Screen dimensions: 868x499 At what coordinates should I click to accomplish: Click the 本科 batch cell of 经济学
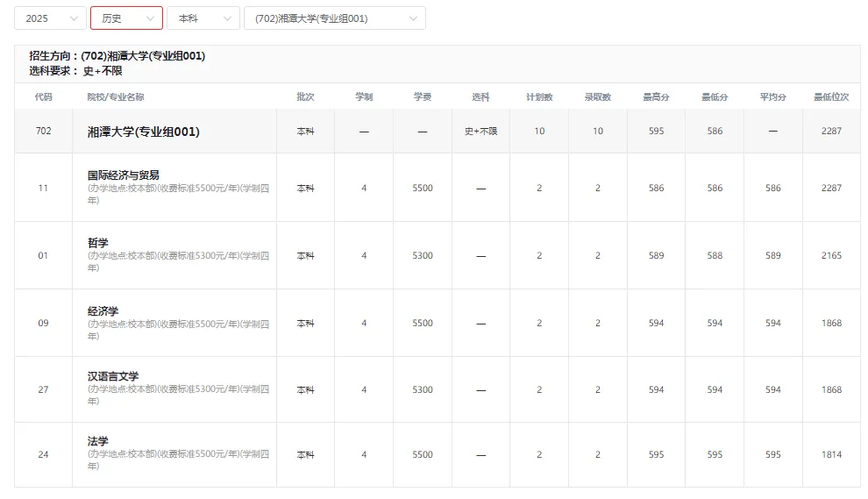point(306,324)
